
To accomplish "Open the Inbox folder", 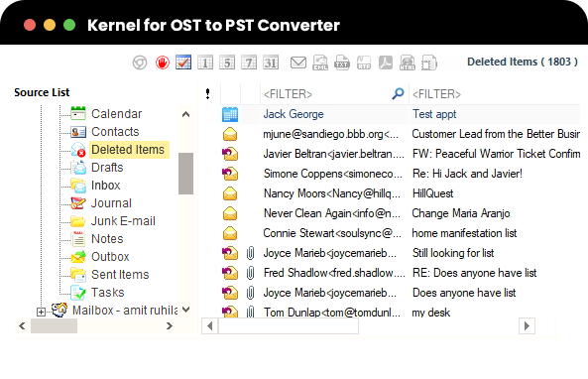I will [106, 186].
